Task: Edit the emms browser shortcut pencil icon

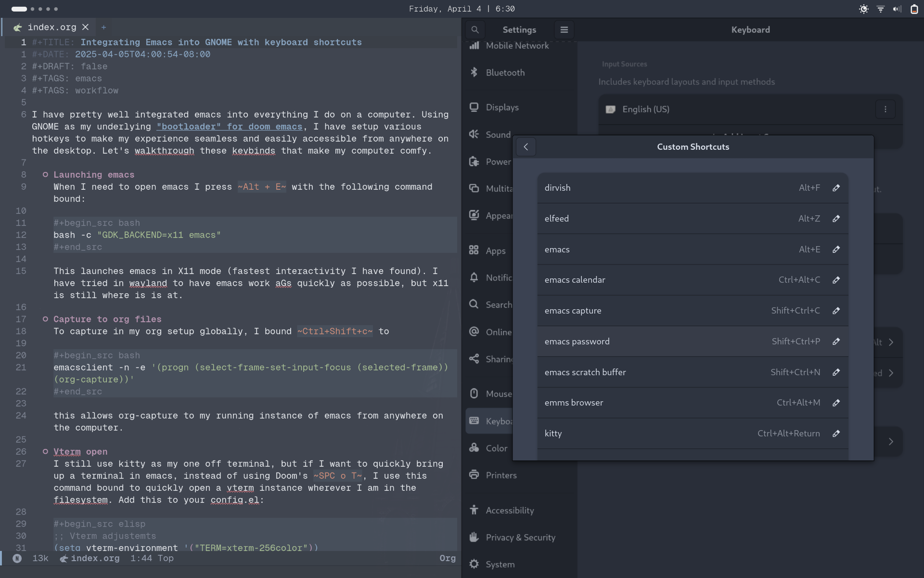Action: click(836, 403)
